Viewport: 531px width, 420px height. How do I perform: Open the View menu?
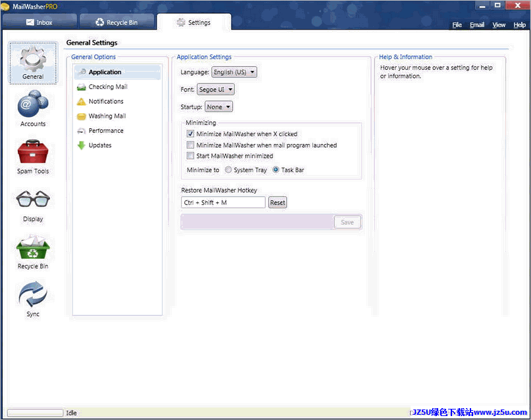point(499,25)
